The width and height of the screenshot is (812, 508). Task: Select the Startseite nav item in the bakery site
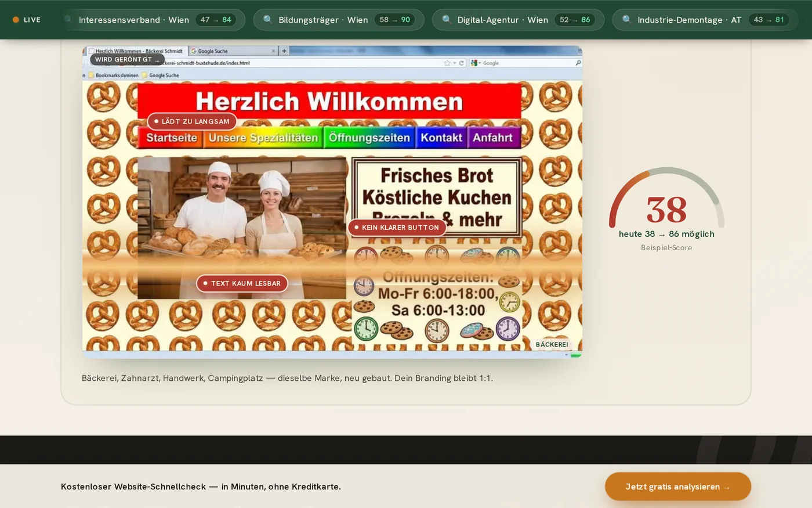pos(171,138)
